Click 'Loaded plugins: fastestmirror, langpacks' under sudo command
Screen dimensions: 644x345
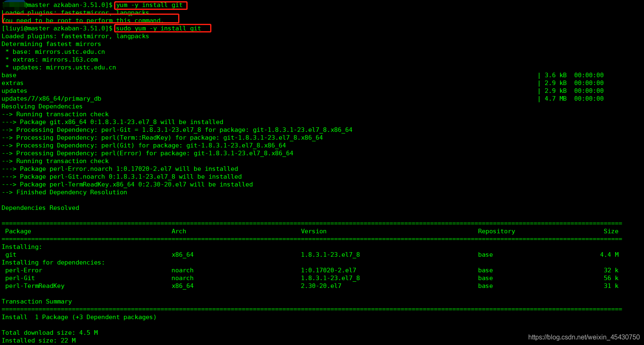tap(75, 36)
